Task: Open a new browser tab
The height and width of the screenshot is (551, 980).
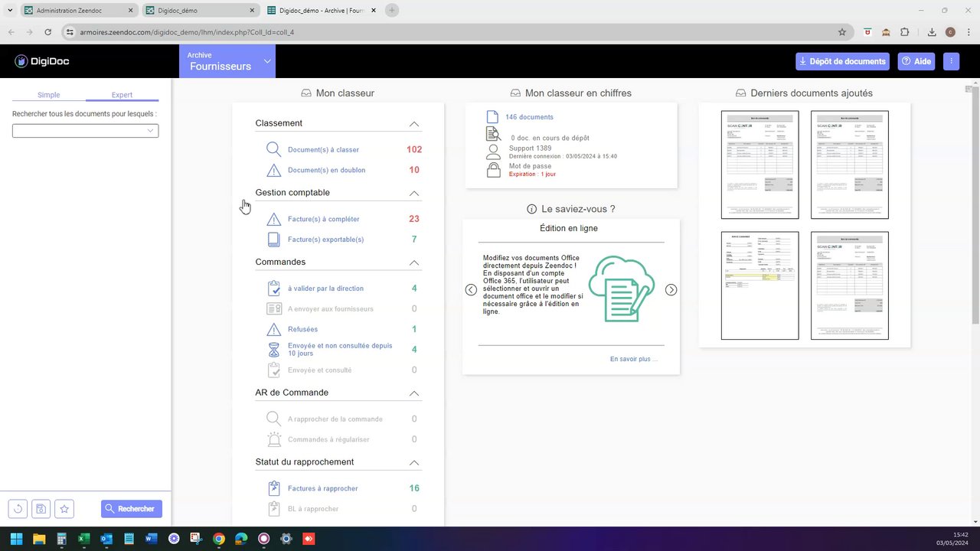Action: click(x=392, y=11)
